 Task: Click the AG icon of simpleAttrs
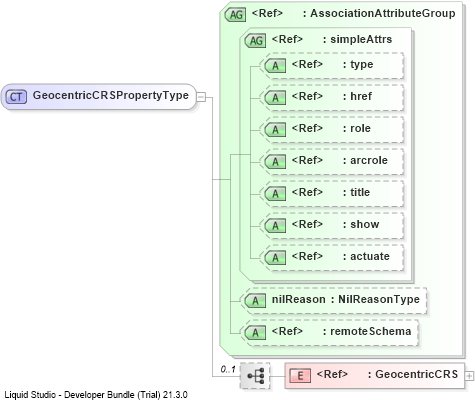click(x=255, y=41)
